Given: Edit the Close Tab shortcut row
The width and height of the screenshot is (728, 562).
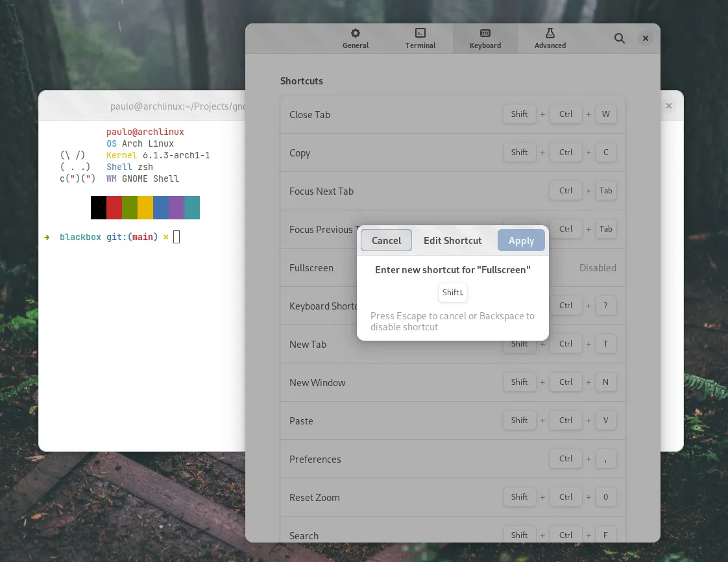Looking at the screenshot, I should [389, 115].
